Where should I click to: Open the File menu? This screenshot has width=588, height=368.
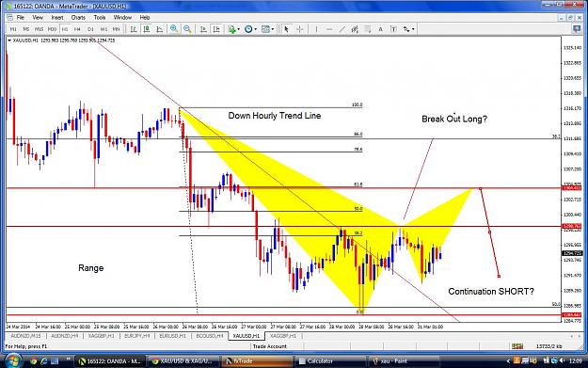pos(21,18)
